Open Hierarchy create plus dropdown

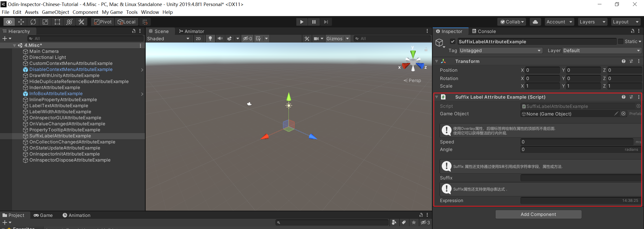7,39
